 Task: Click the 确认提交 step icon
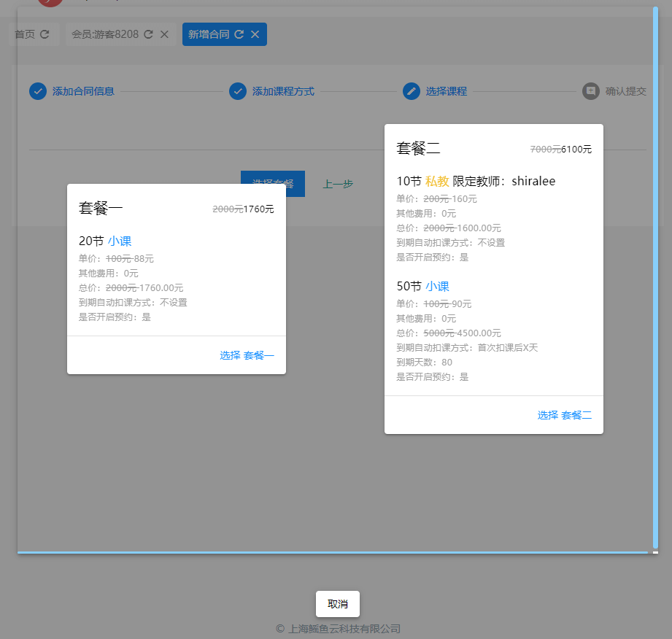tap(591, 91)
